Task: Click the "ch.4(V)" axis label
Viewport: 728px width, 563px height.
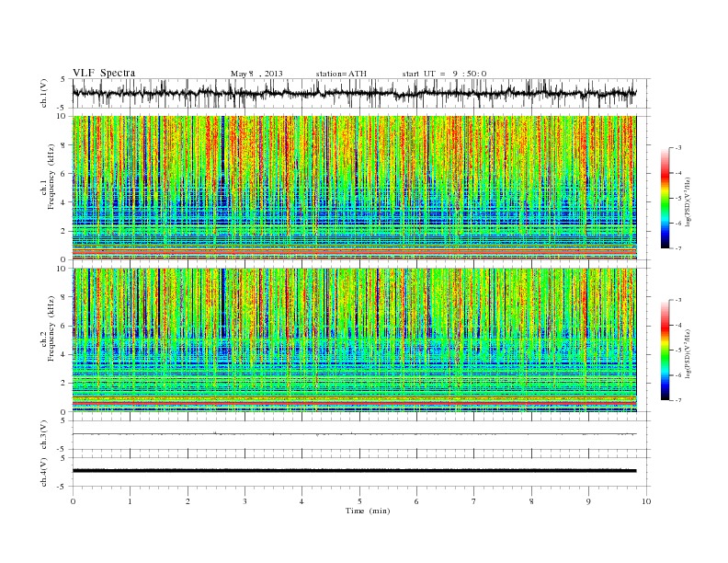Action: [44, 472]
